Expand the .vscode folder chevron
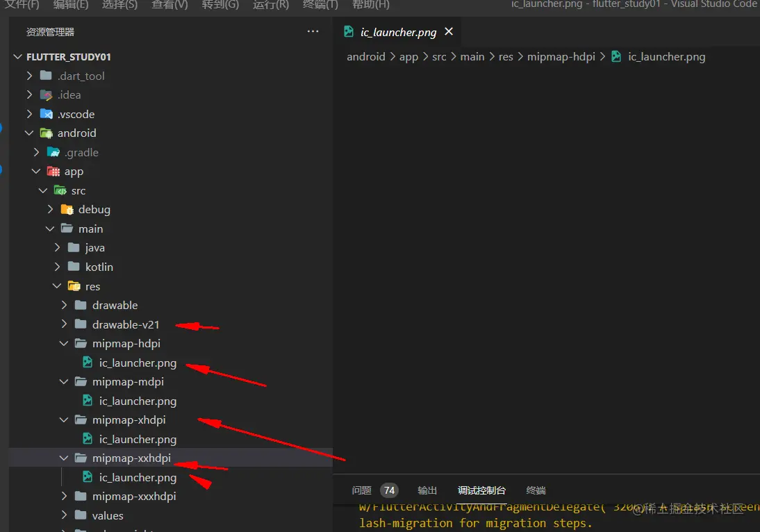760x532 pixels. coord(30,114)
